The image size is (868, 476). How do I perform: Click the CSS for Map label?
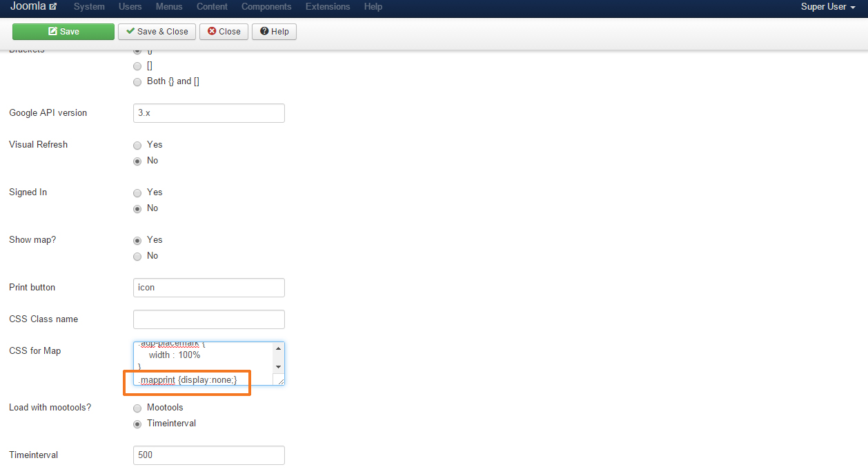point(34,350)
